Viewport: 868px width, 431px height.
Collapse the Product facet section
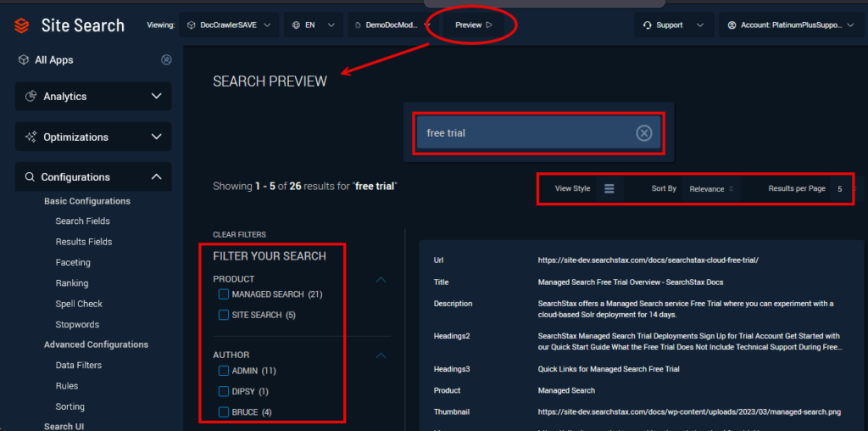coord(381,279)
